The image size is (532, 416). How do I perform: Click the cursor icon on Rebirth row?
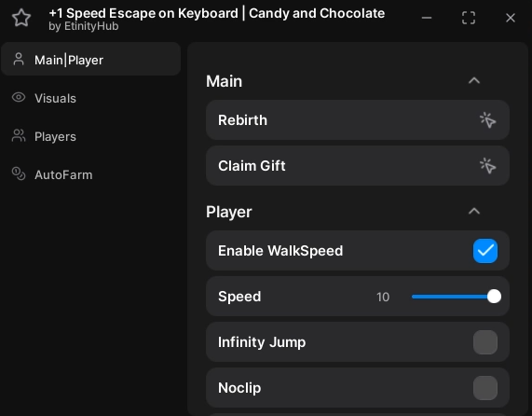[x=488, y=120]
